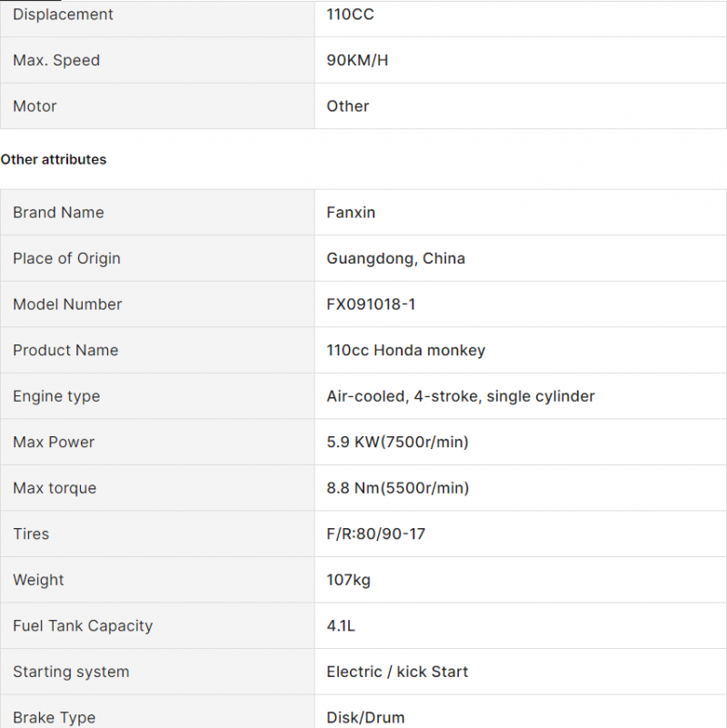This screenshot has height=728, width=727.
Task: Select the Guangdong, China value
Action: [395, 258]
